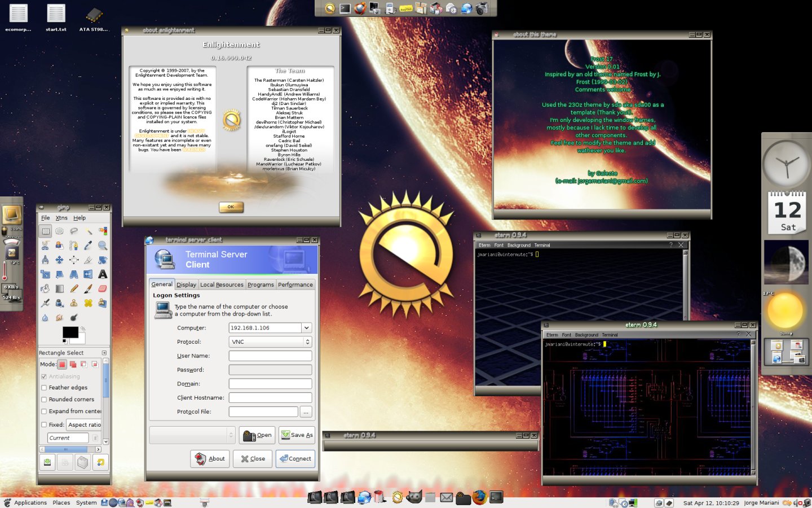Open the GIMP File menu

tap(46, 218)
